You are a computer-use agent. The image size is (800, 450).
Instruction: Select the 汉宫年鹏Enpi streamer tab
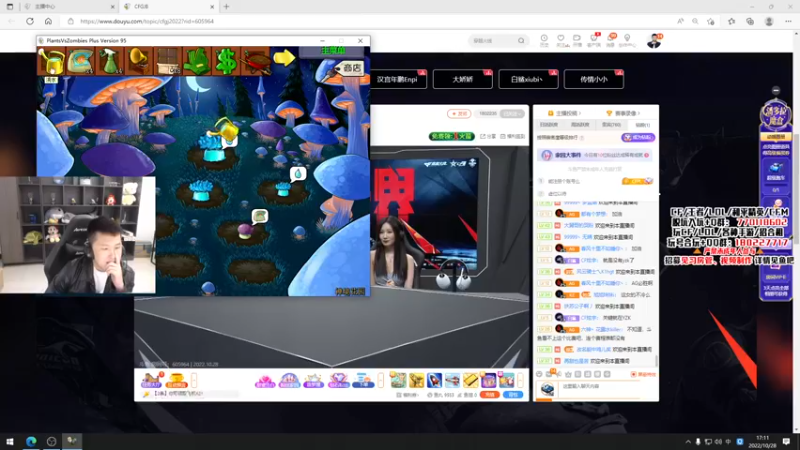tap(397, 79)
